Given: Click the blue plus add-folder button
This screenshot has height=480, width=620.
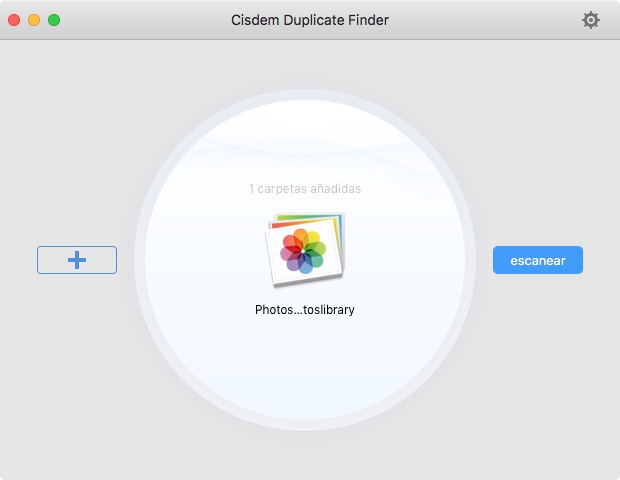Looking at the screenshot, I should click(77, 260).
